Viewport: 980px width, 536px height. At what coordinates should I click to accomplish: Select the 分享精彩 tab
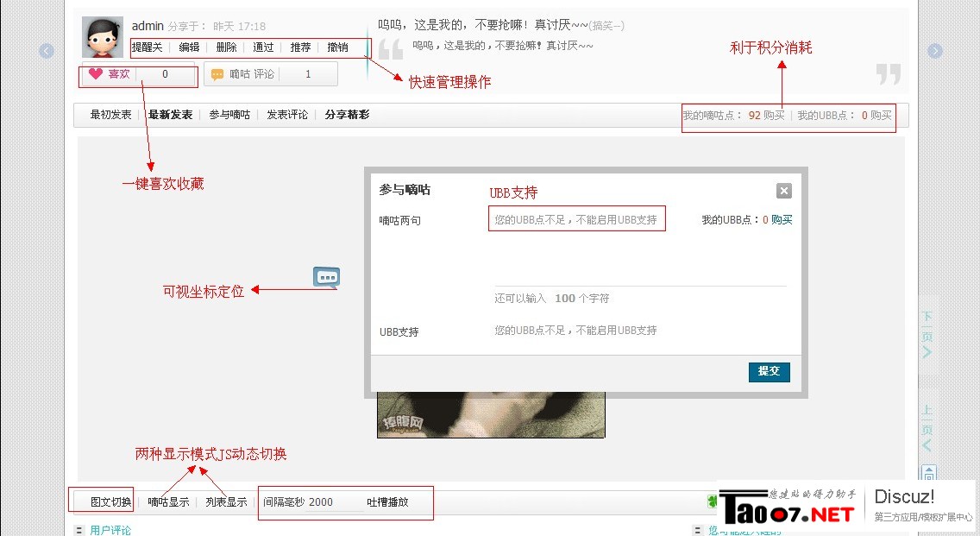coord(347,115)
